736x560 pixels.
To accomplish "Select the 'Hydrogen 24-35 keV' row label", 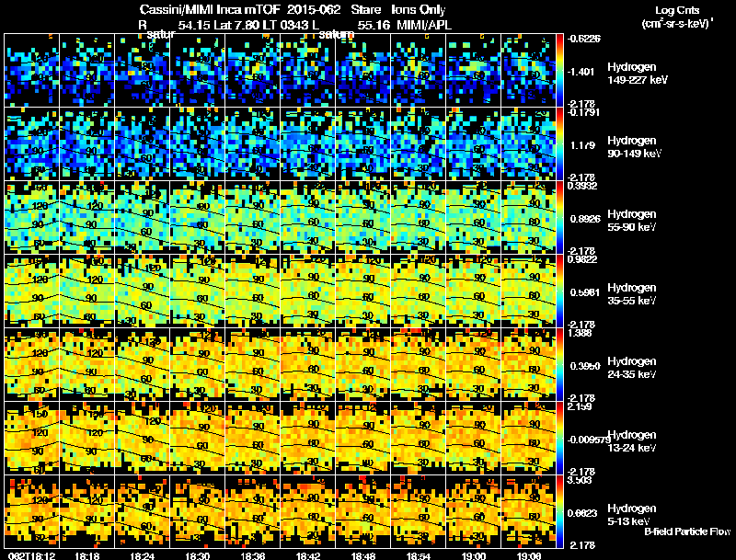I will click(632, 368).
